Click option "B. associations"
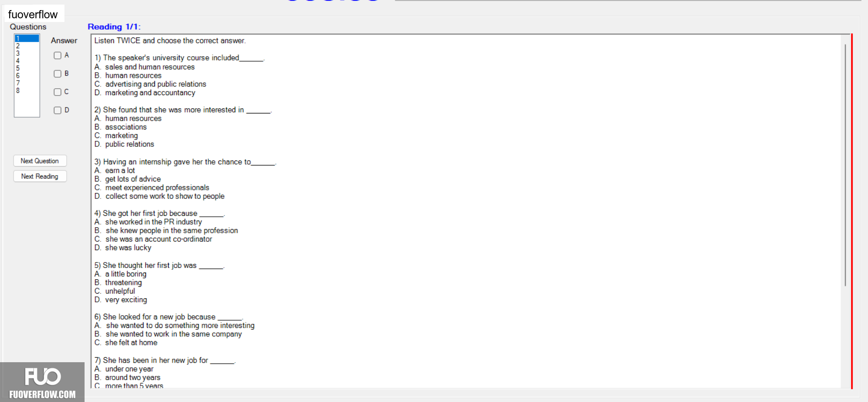This screenshot has width=868, height=402. click(121, 127)
